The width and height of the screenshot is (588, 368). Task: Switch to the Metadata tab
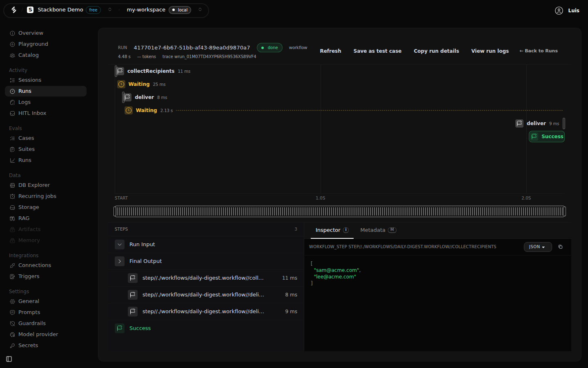coord(378,230)
